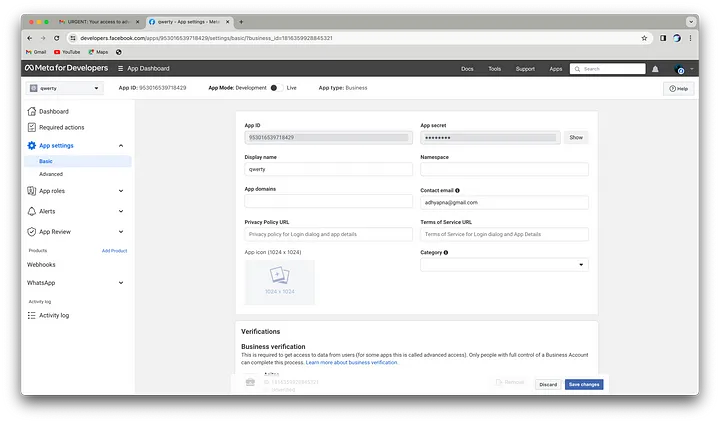Screen dimensions: 720x423
Task: Open the Support menu
Action: point(525,69)
